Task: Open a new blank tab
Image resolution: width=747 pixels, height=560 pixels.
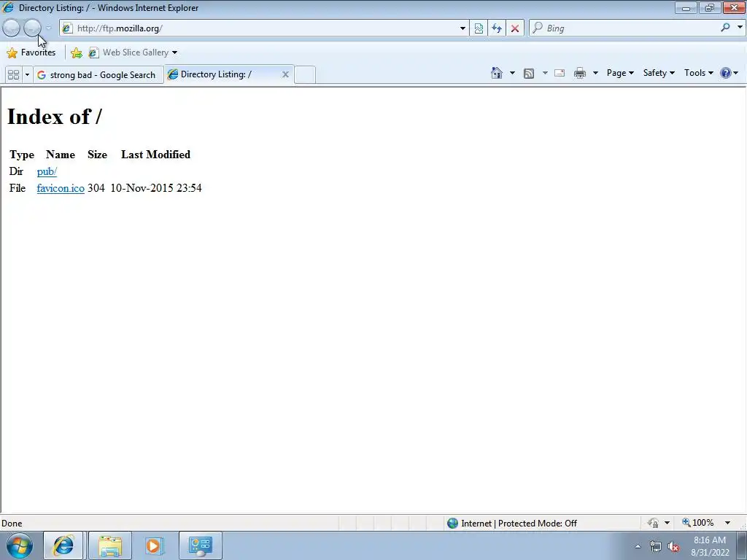Action: (305, 75)
